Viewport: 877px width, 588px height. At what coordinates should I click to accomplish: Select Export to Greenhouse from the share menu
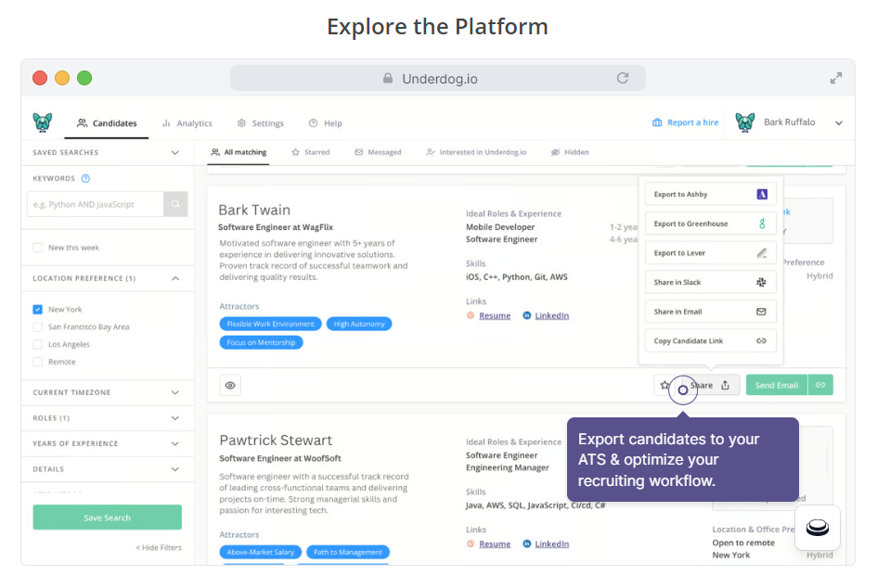[709, 224]
